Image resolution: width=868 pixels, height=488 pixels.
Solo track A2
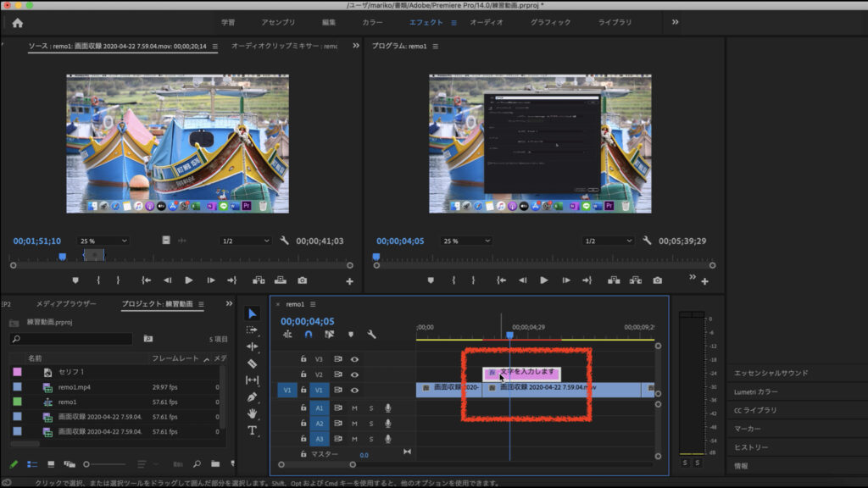click(x=371, y=424)
